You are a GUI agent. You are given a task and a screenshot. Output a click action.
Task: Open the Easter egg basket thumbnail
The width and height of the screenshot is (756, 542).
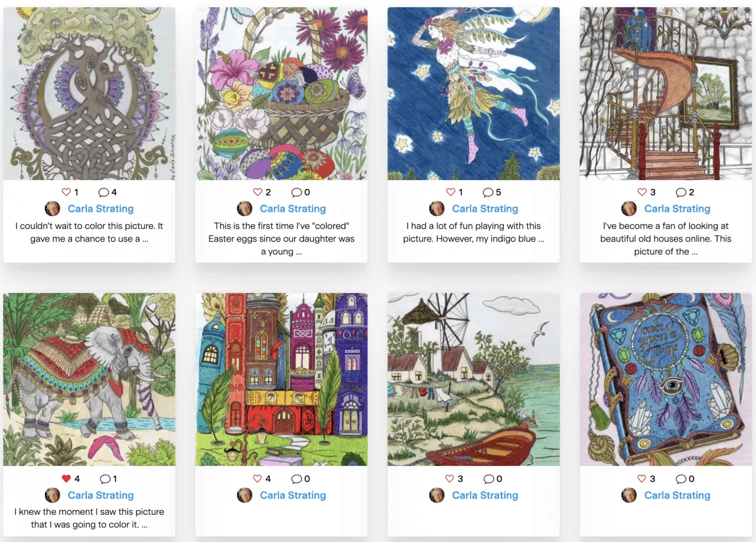(281, 93)
